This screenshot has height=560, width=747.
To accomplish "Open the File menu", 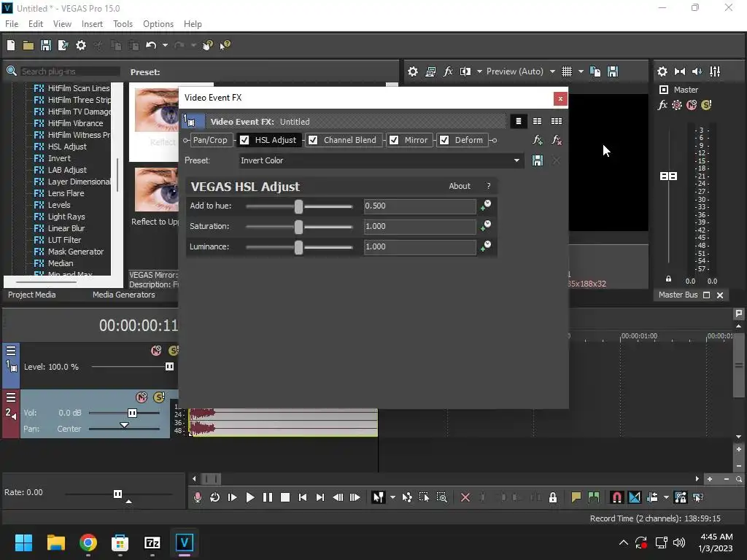I will click(x=12, y=24).
